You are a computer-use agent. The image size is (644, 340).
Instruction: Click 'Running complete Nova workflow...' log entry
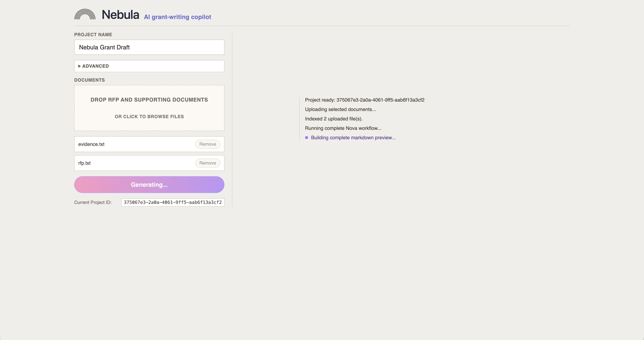[343, 128]
